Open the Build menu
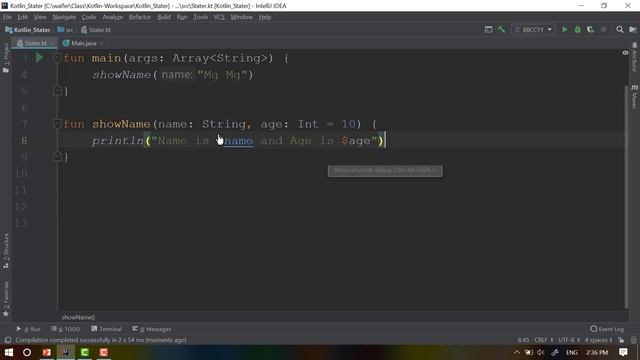640x360 pixels. pyautogui.click(x=164, y=17)
